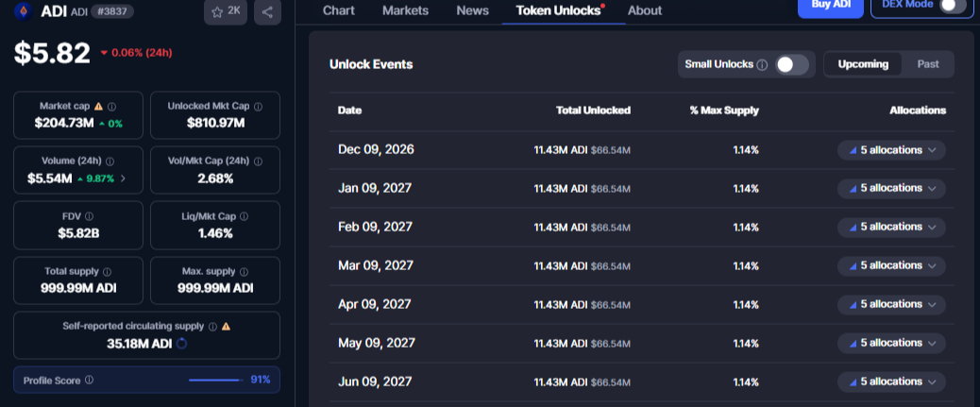This screenshot has height=407, width=980.
Task: Click 1.14% in the Mar 09, 2027 row
Action: coord(746,265)
